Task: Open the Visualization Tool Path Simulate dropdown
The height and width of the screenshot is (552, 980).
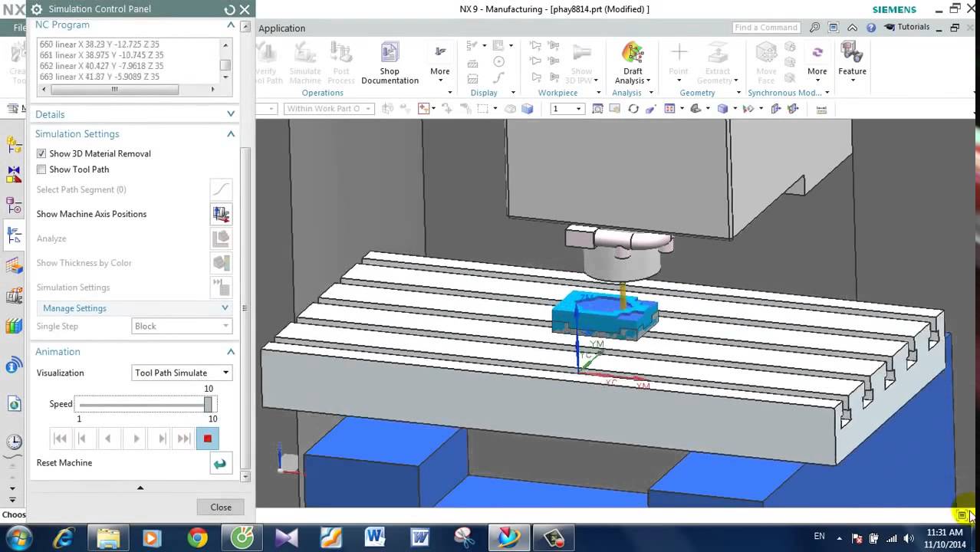Action: [x=182, y=373]
